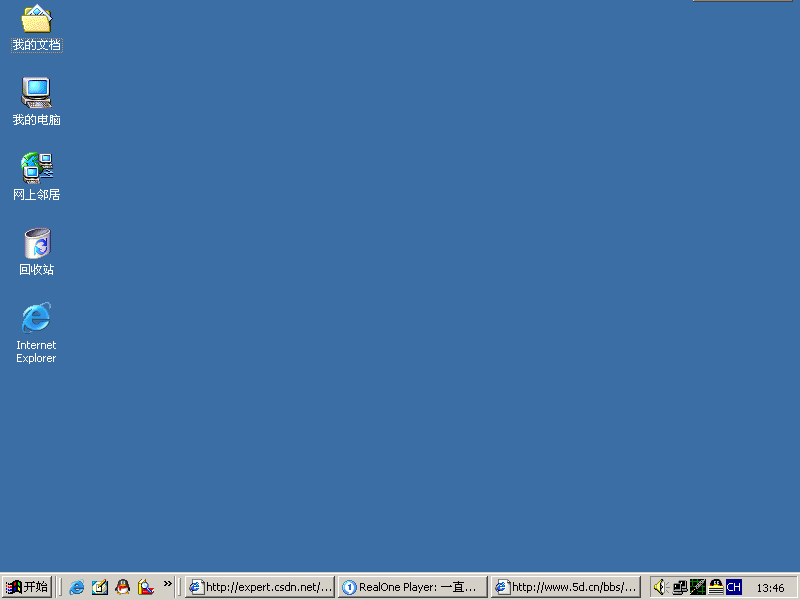The width and height of the screenshot is (800, 600).
Task: Launch QQ penguin from Quick Launch
Action: pos(122,587)
